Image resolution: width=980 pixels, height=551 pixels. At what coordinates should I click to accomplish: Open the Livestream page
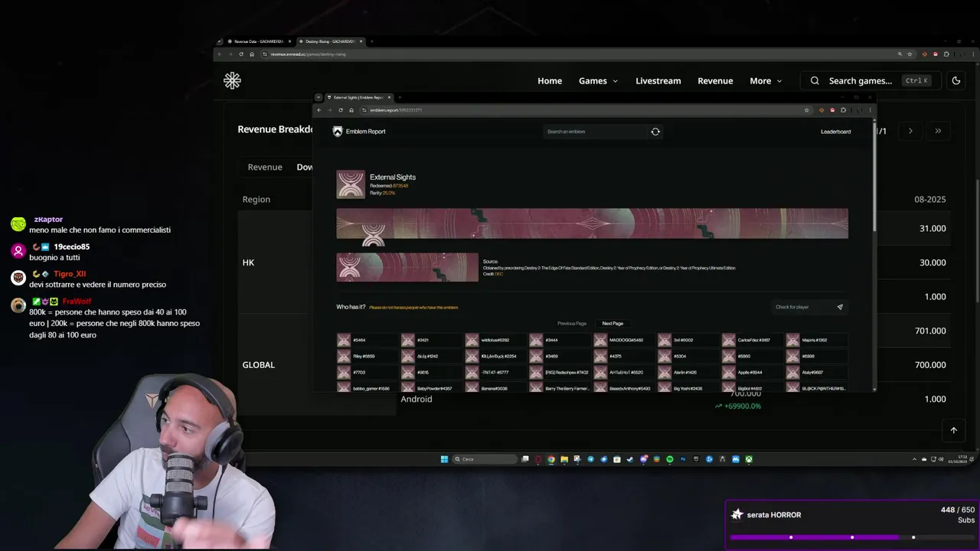(658, 80)
